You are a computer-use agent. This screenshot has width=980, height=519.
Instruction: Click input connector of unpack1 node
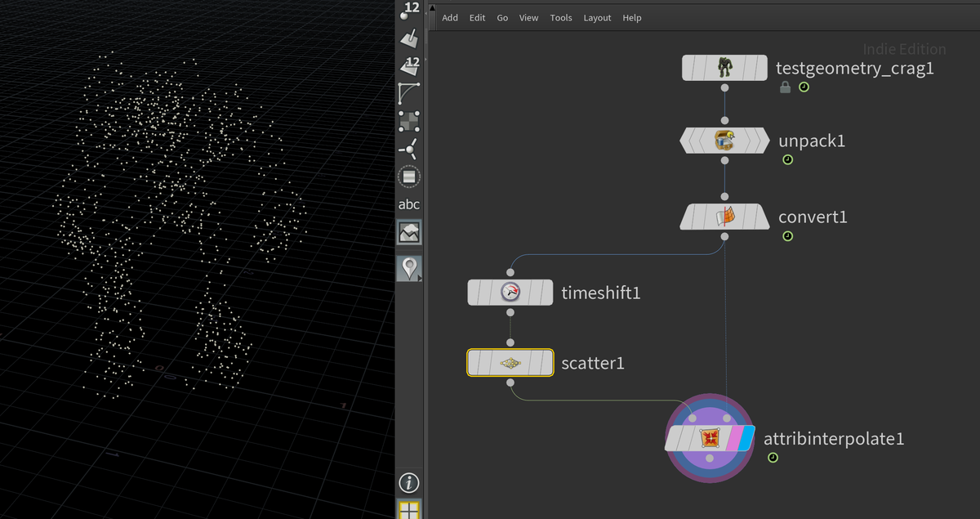pyautogui.click(x=724, y=121)
